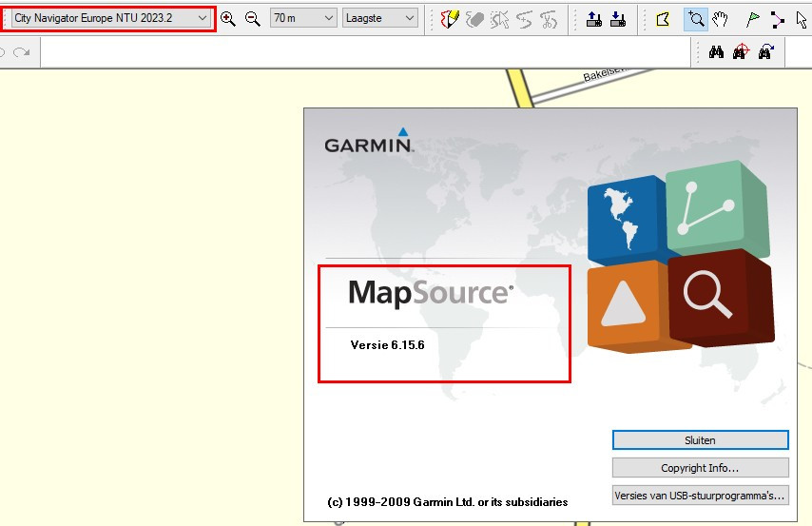Click the Versie 6.15.6 text
This screenshot has width=812, height=526.
click(387, 345)
